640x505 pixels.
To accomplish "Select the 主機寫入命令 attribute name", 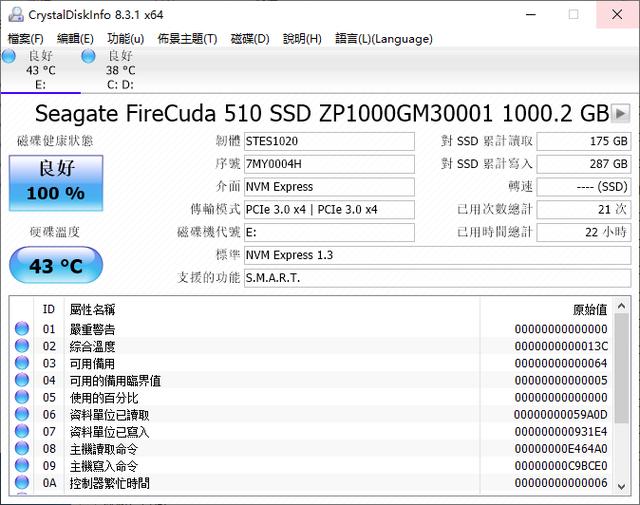I will point(104,467).
